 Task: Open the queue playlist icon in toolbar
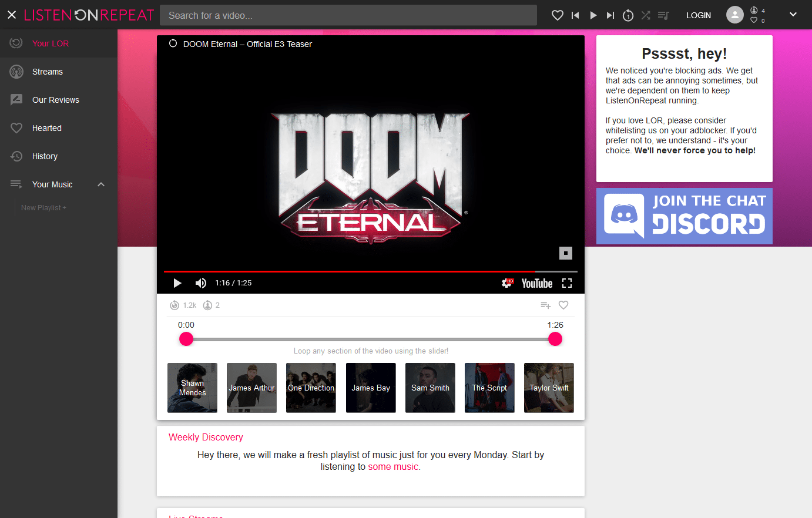663,15
